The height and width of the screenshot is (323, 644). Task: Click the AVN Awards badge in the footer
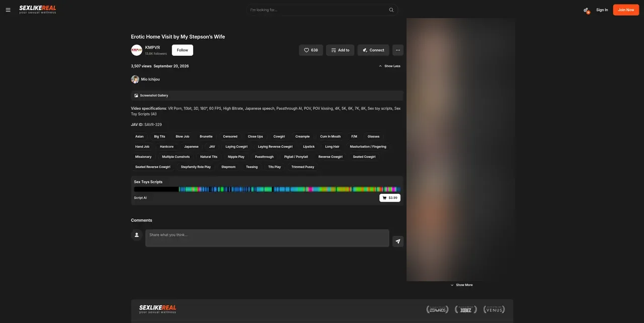(x=437, y=309)
